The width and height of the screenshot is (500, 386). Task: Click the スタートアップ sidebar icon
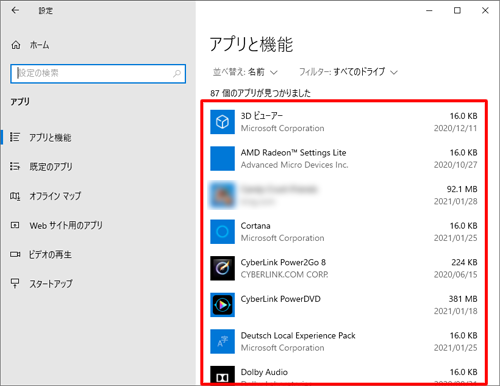click(x=15, y=283)
